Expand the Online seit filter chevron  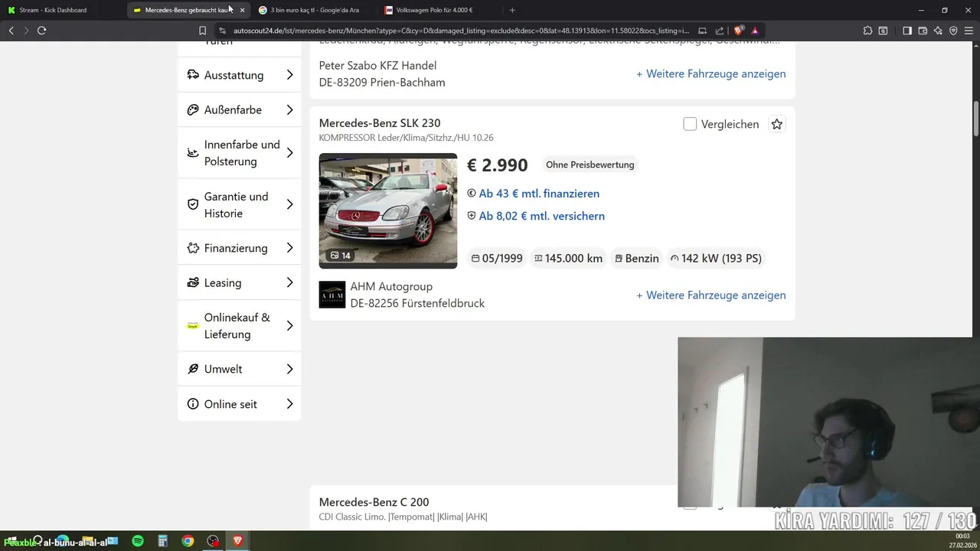point(289,404)
